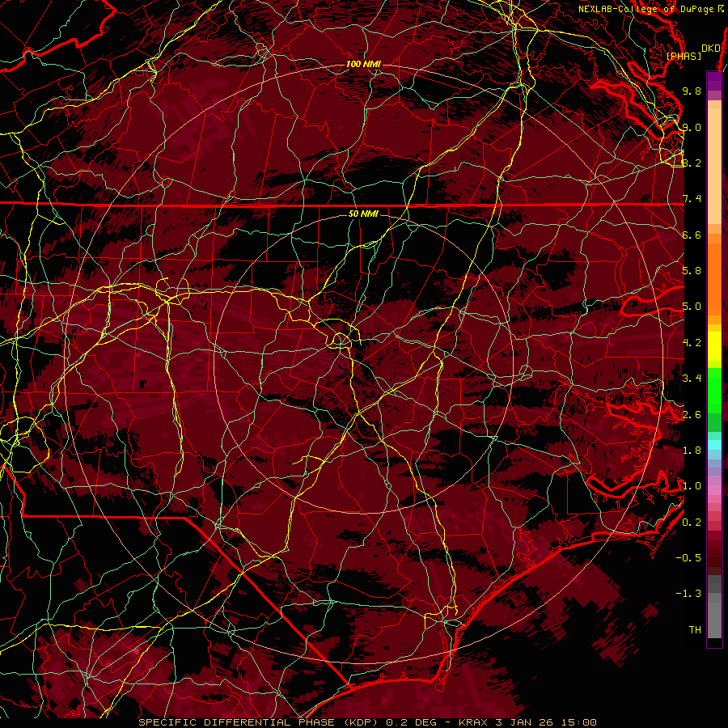Click the 4.2 value on the color scale
This screenshot has height=728, width=728.
[x=692, y=343]
